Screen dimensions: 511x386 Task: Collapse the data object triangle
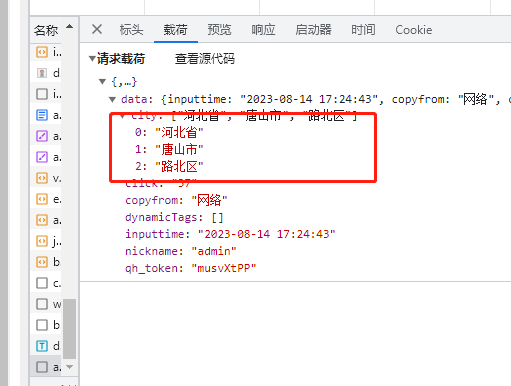pos(113,99)
